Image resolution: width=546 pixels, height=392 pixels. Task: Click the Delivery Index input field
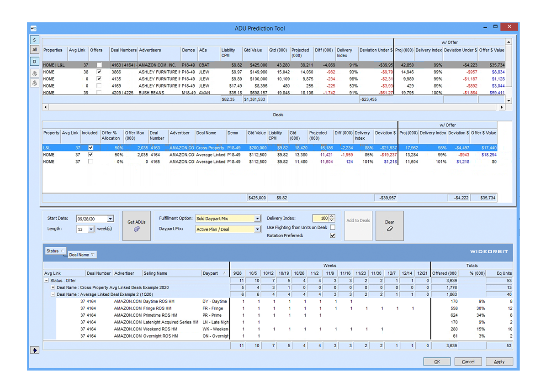coord(321,219)
